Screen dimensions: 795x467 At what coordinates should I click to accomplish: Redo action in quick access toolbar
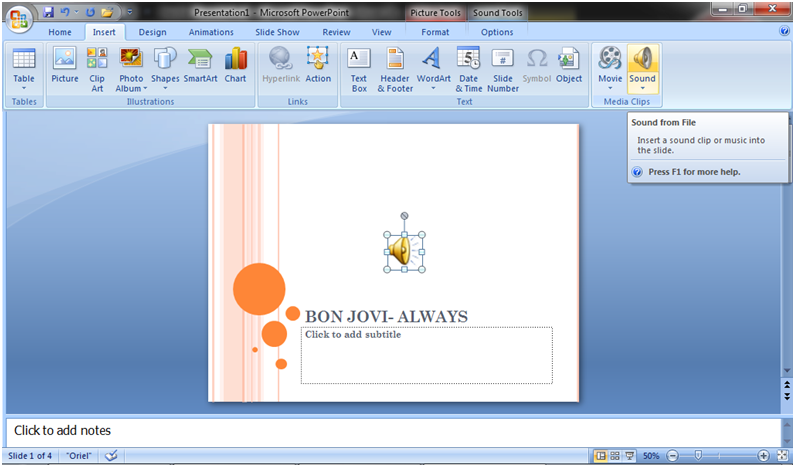click(x=90, y=12)
